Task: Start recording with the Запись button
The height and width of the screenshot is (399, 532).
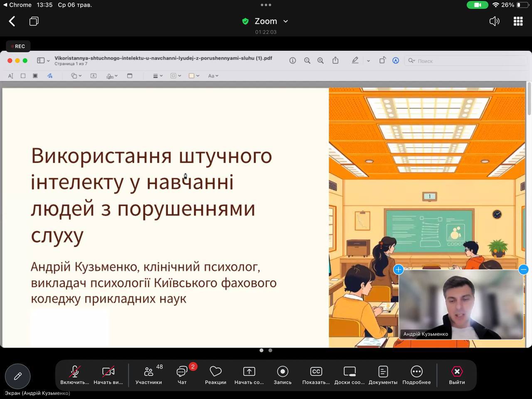Action: pyautogui.click(x=283, y=375)
